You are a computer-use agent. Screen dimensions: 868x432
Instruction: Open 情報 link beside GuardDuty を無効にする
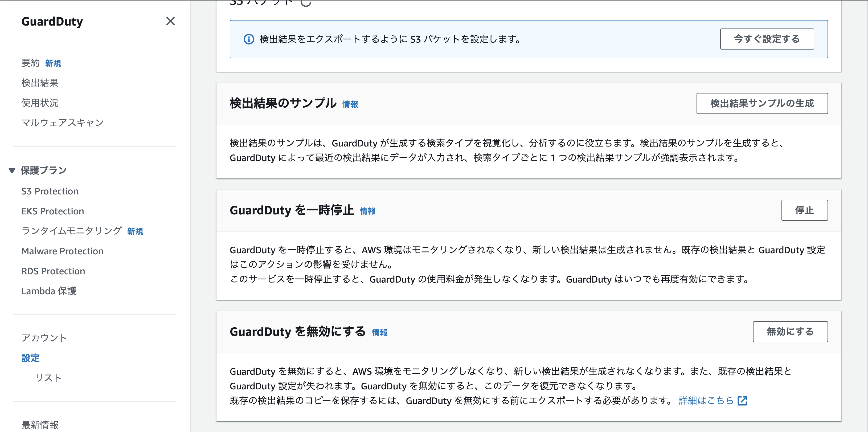[379, 333]
